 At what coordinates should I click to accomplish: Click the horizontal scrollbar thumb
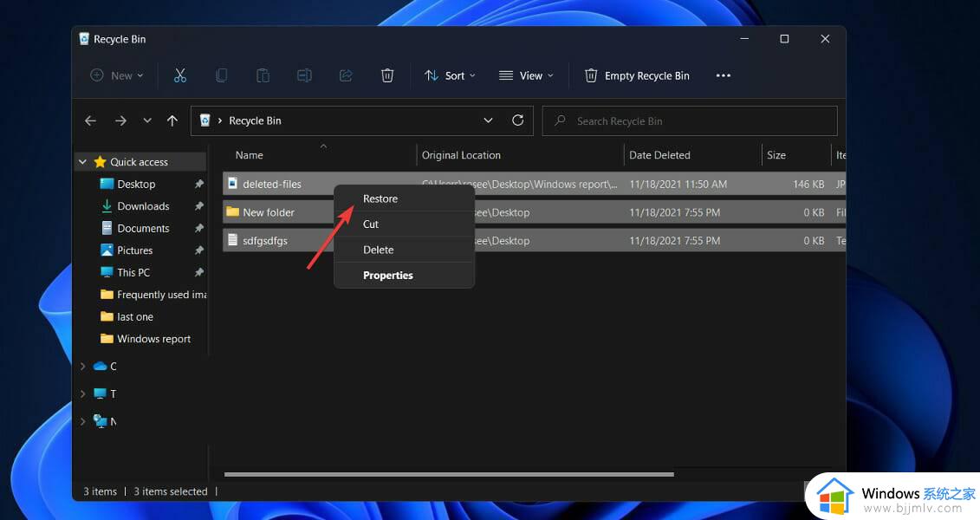point(449,474)
